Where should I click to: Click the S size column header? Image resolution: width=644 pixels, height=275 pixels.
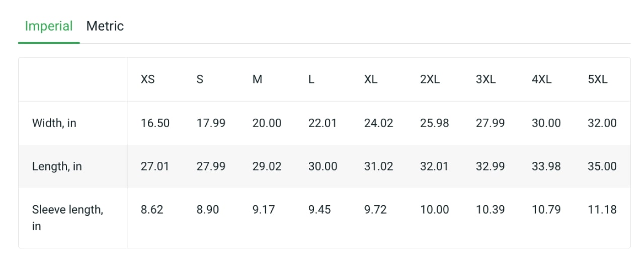tap(200, 79)
